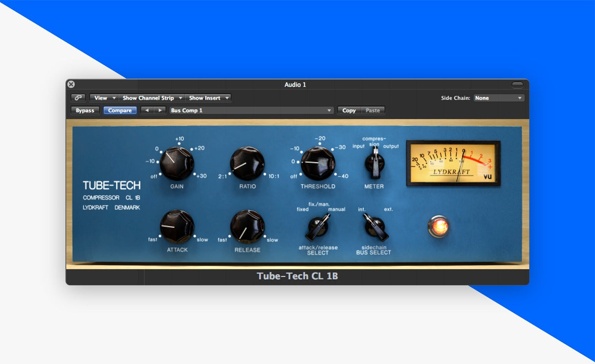Viewport: 595px width, 364px height.
Task: Flip the attack/release SELECT switch
Action: click(318, 227)
